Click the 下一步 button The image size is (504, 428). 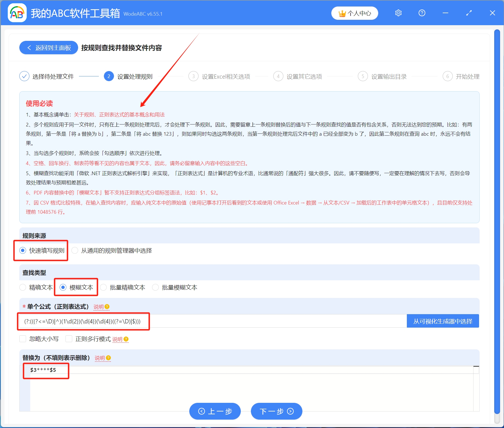point(276,411)
